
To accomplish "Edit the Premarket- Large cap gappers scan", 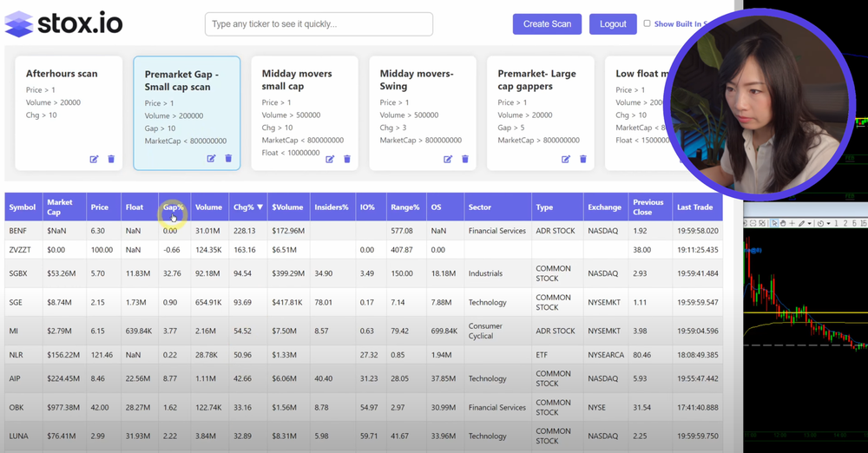I will pyautogui.click(x=566, y=159).
